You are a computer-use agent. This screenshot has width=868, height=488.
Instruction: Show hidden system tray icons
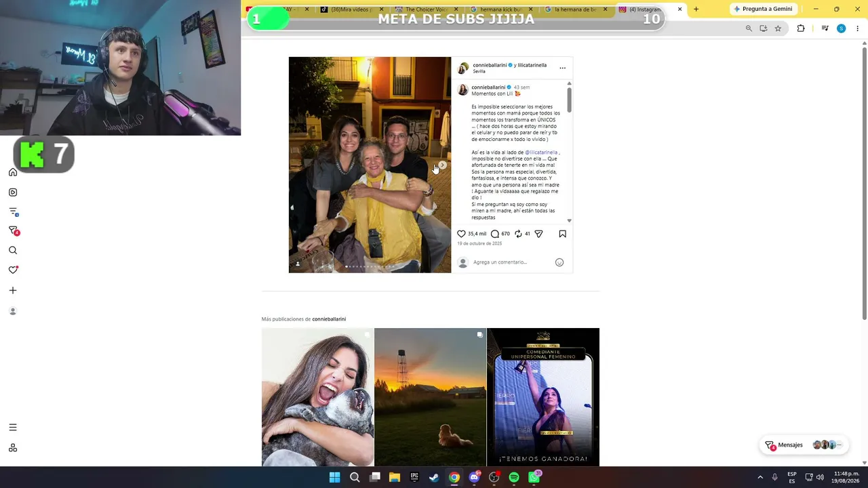(x=760, y=477)
